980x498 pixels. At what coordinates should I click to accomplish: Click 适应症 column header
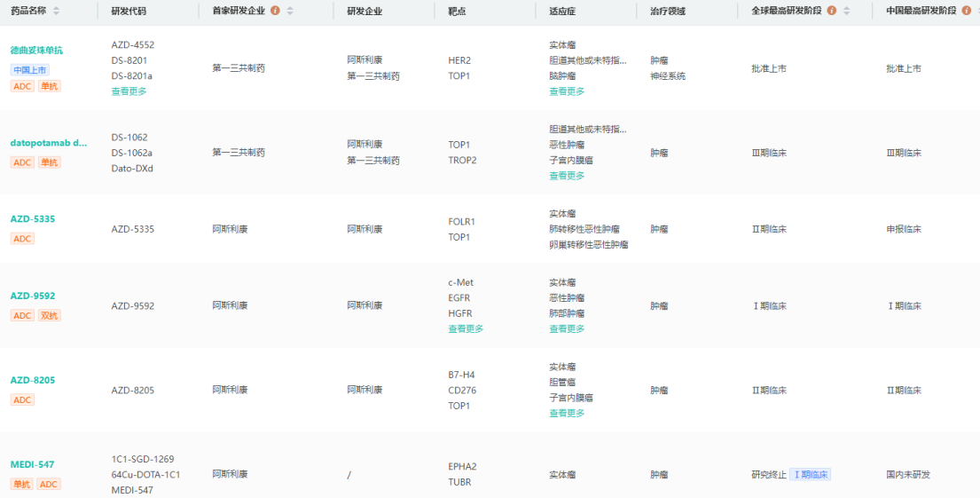(562, 12)
